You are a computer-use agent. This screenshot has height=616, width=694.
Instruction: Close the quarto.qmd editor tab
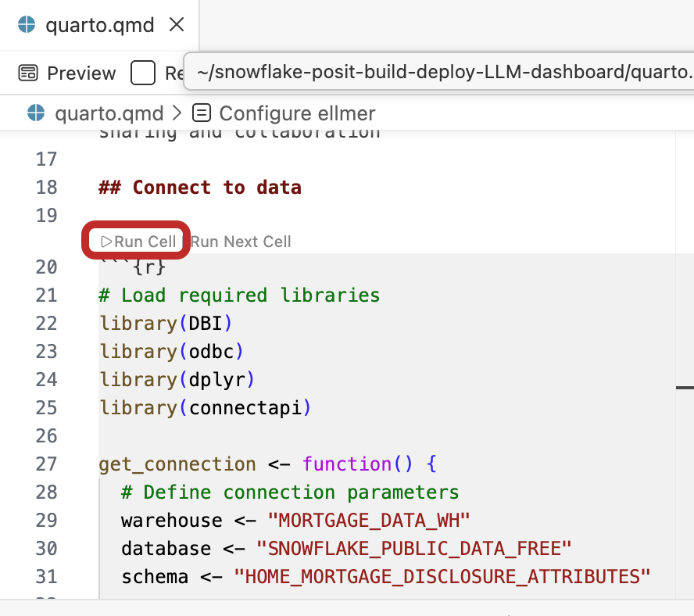click(x=177, y=24)
